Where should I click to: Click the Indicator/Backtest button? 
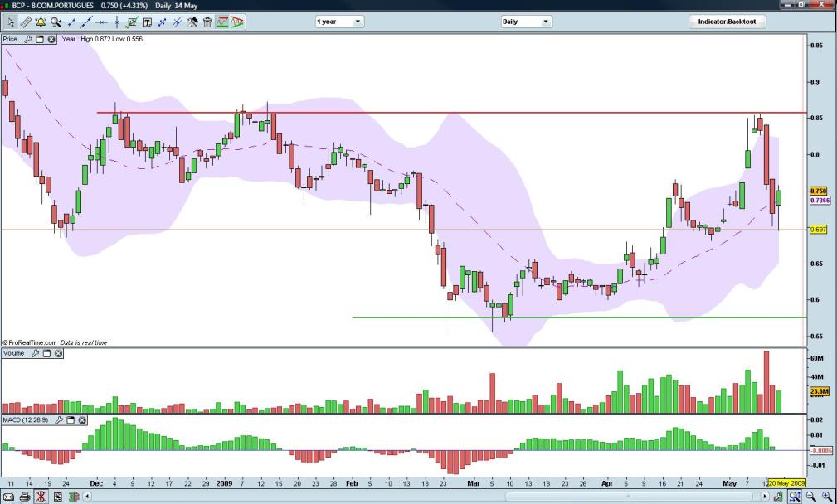click(x=727, y=22)
